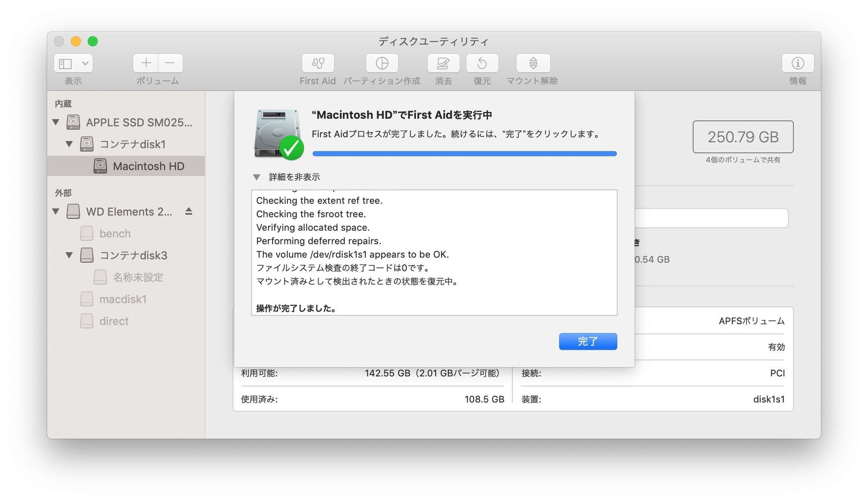Click the ファイルシステム検査の終了コード line
Image resolution: width=868 pixels, height=501 pixels.
coord(343,268)
